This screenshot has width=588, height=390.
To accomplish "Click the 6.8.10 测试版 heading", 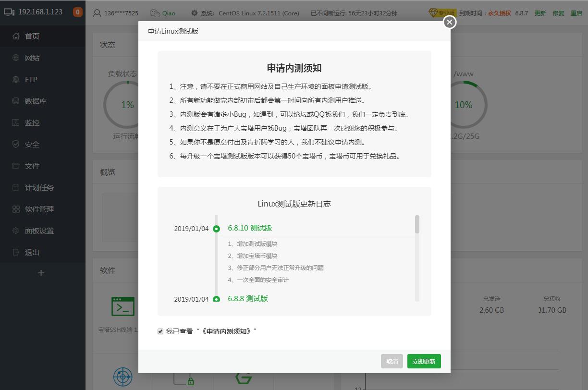I will (x=250, y=228).
